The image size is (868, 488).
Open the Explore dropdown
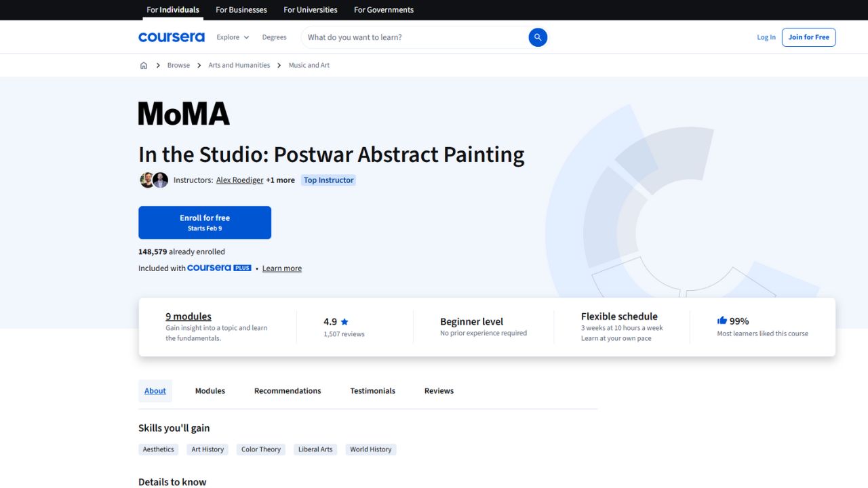(233, 37)
